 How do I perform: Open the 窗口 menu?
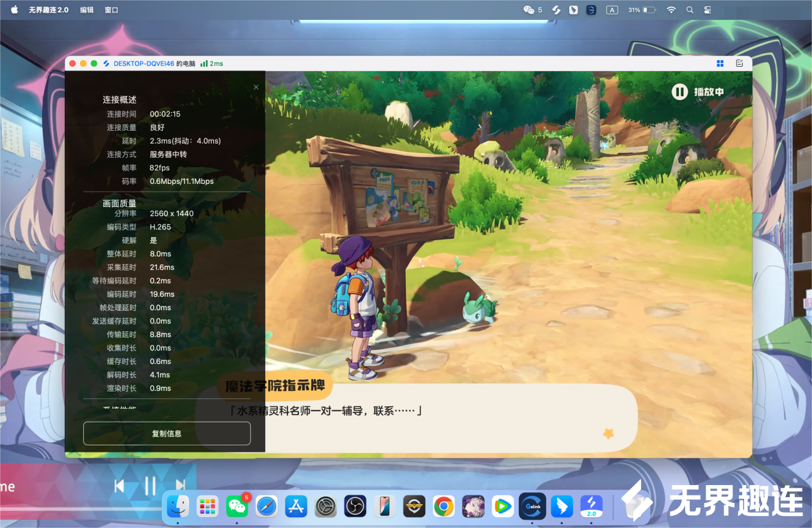click(x=111, y=10)
